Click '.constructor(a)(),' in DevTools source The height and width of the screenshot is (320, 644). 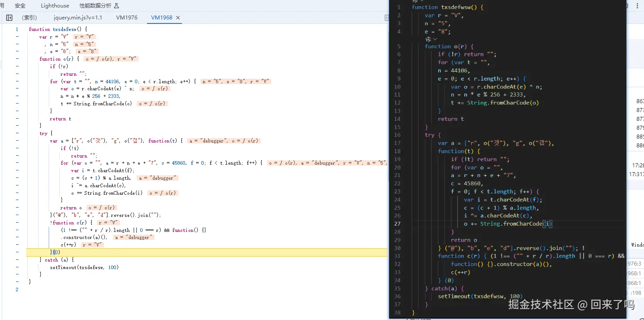[x=84, y=237]
